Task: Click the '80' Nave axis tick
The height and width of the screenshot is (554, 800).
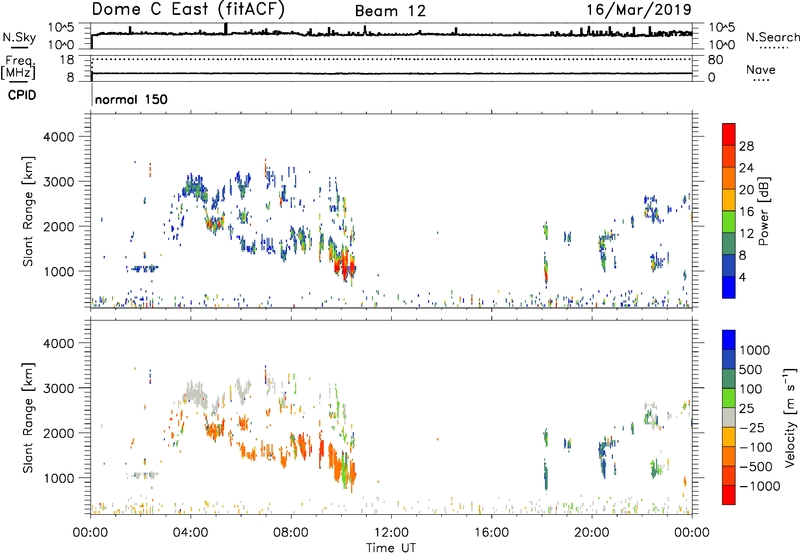Action: (715, 60)
